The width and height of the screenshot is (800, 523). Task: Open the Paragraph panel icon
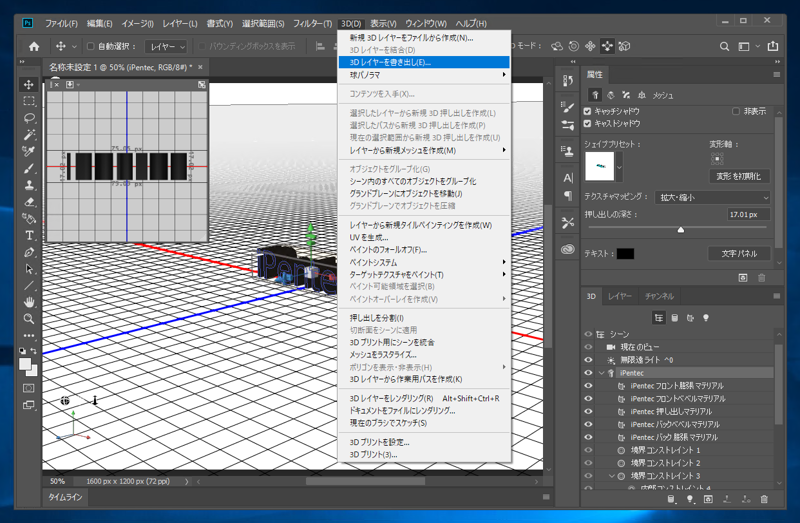568,195
